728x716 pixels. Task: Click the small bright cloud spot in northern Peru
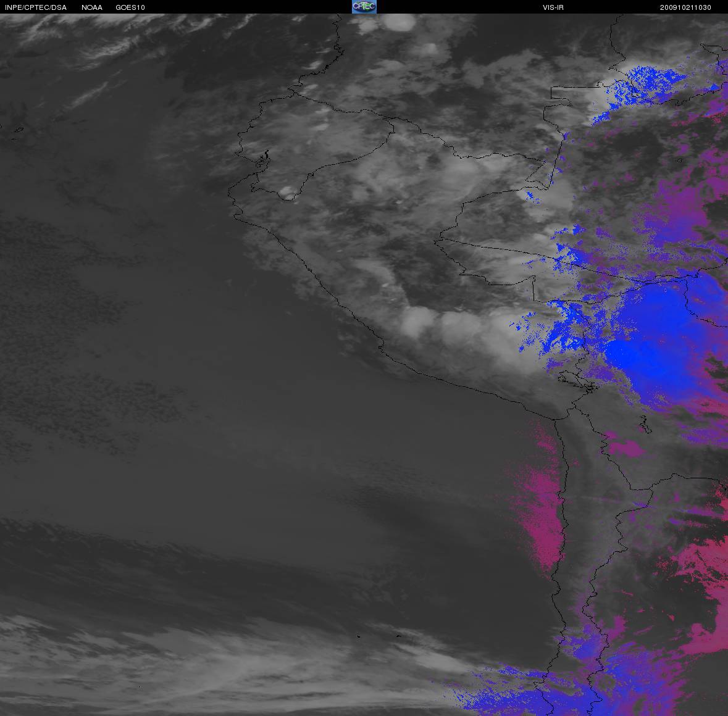(x=287, y=193)
